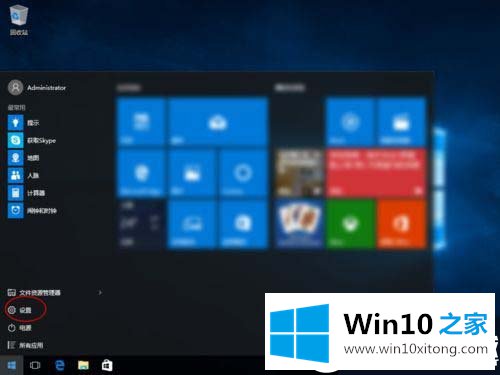Expand the File Explorer submenu arrow

click(100, 293)
